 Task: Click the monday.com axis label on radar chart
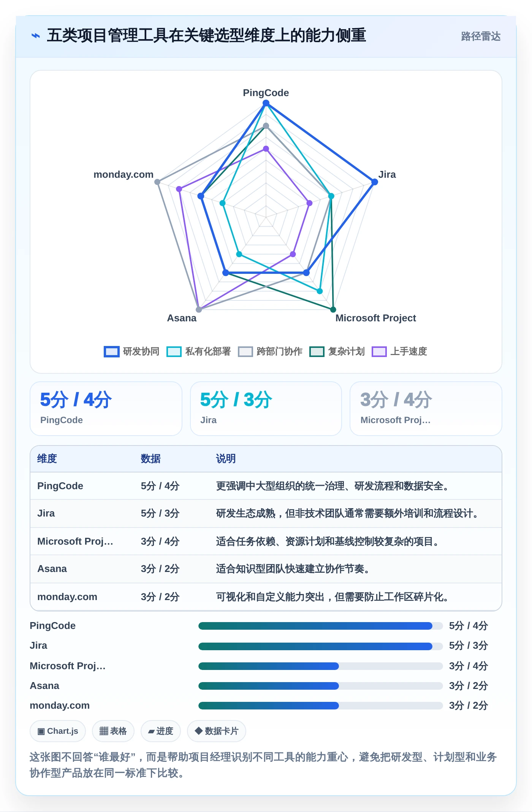123,174
